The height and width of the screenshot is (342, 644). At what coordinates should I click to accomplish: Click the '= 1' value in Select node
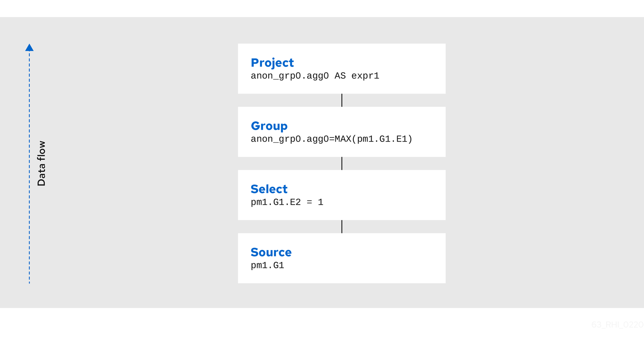tap(315, 203)
